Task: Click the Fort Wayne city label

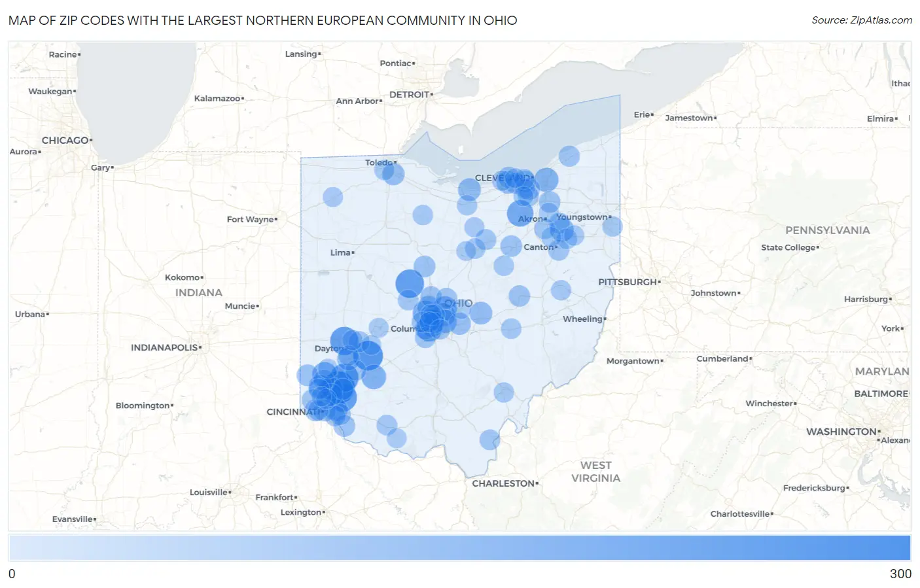Action: pyautogui.click(x=250, y=219)
